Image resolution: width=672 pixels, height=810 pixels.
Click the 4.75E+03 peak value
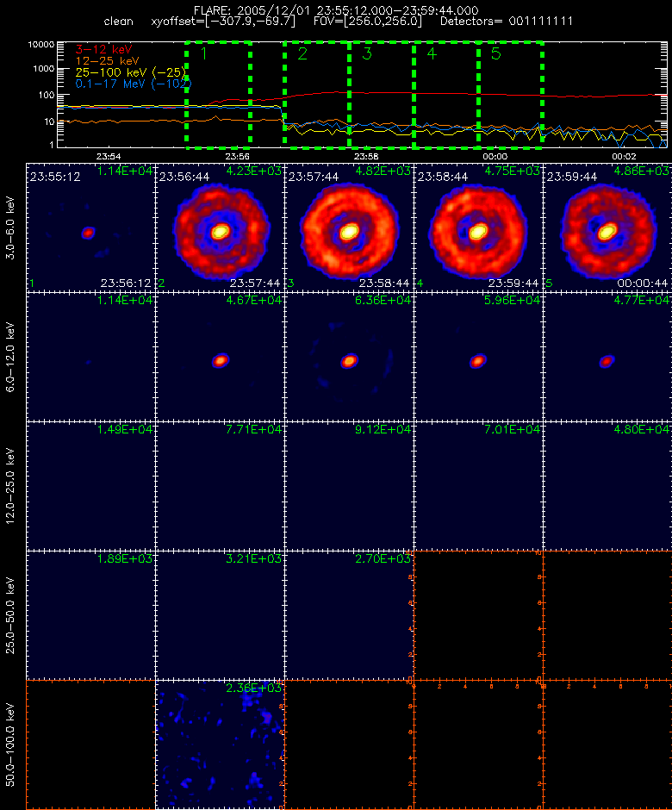point(512,171)
